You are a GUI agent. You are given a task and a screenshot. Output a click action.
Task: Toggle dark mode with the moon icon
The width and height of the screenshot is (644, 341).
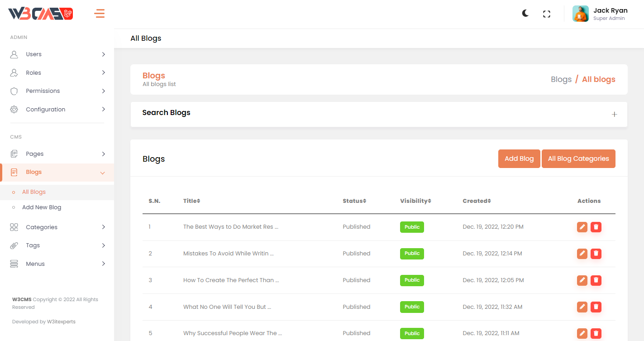pos(525,14)
